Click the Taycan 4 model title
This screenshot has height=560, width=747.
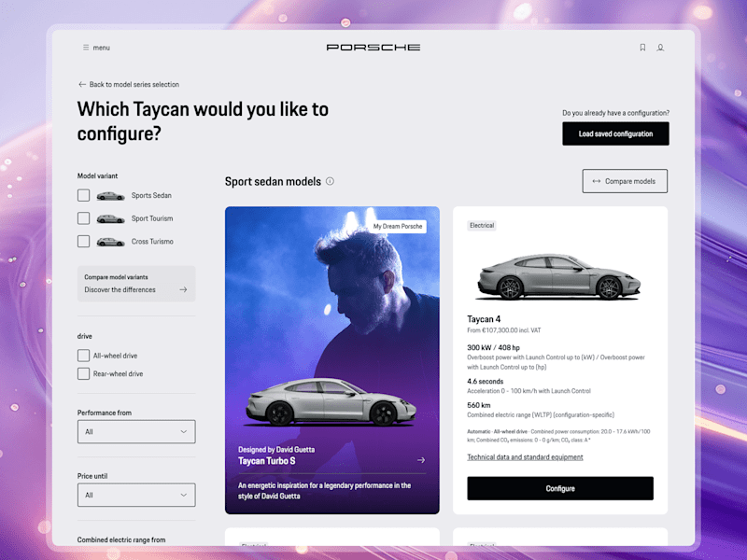[x=484, y=319]
